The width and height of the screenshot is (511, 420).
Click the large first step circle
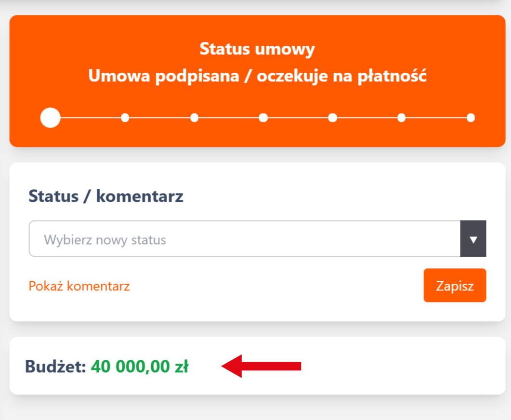tap(51, 118)
